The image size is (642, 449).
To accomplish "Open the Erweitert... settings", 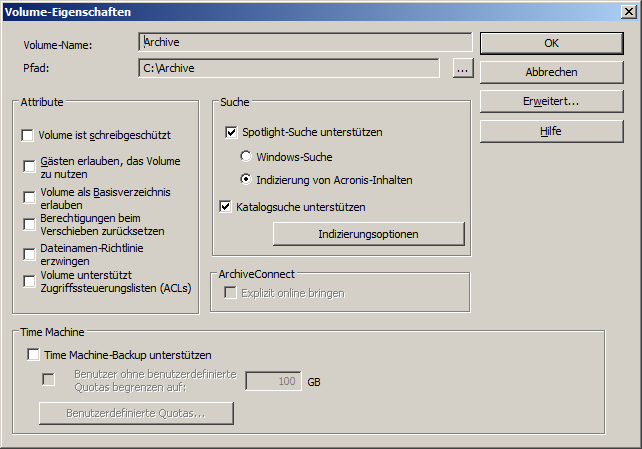I will [x=551, y=102].
